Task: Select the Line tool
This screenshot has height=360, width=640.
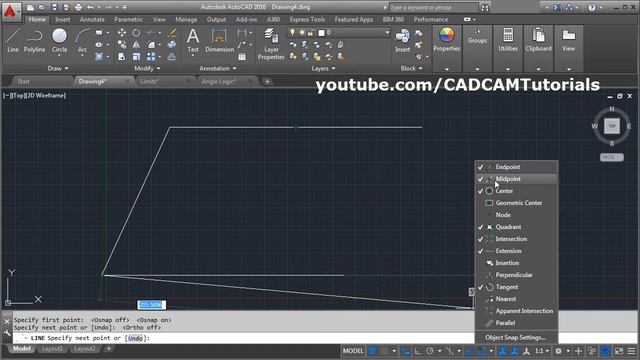Action: [13, 40]
